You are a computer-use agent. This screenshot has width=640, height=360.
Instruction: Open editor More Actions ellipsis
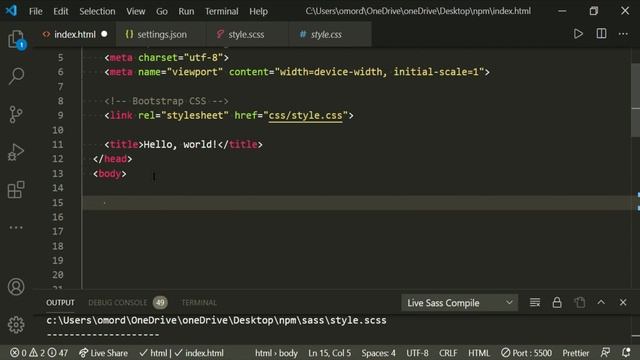(623, 34)
